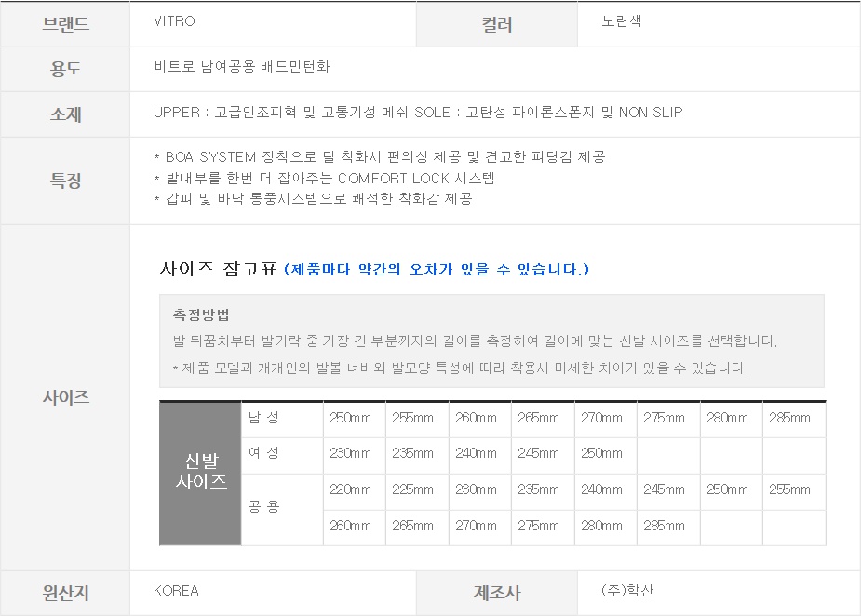Select 245mm in the 여성 row
861x616 pixels.
538,453
